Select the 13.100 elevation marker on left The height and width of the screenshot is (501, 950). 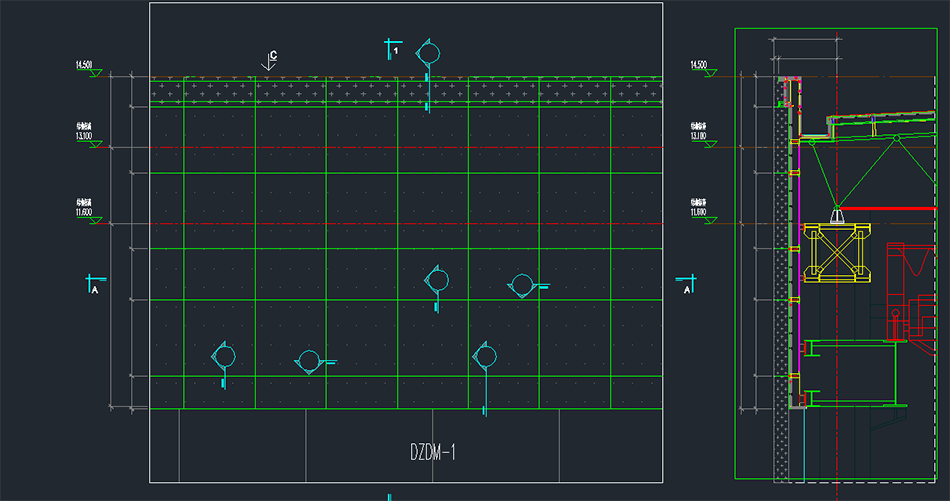[84, 136]
